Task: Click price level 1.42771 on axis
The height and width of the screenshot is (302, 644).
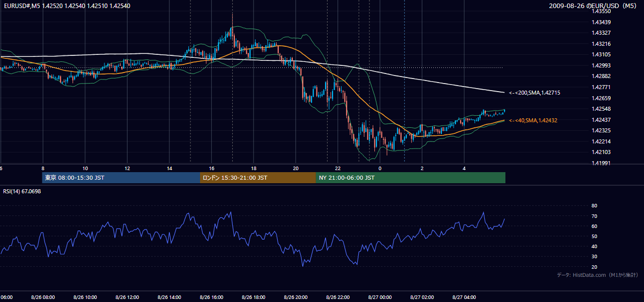Action: click(x=602, y=87)
